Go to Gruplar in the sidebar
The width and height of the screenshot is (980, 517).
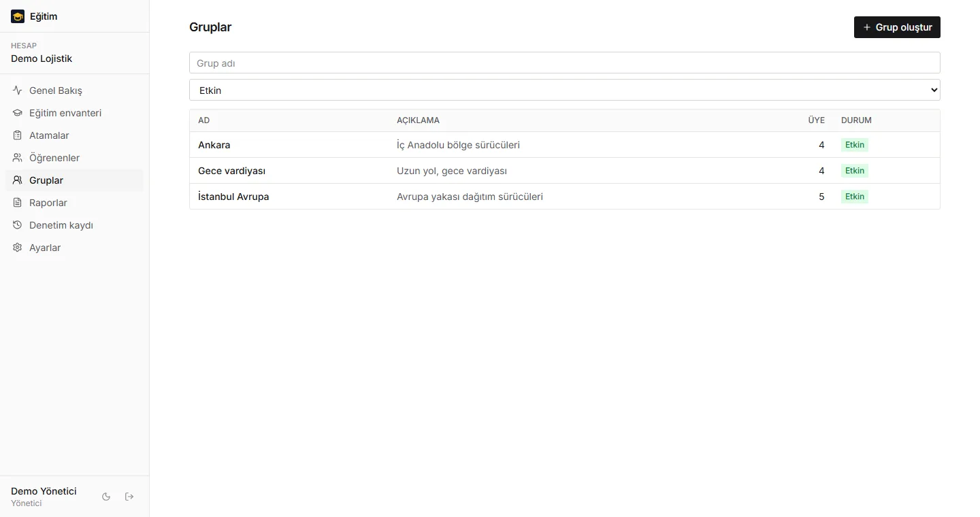click(74, 180)
